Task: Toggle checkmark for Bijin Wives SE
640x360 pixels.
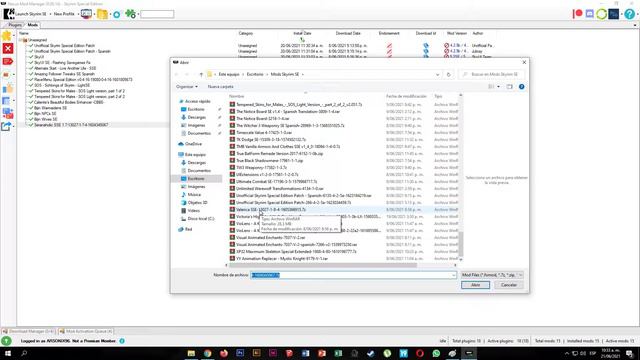Action: (31, 119)
